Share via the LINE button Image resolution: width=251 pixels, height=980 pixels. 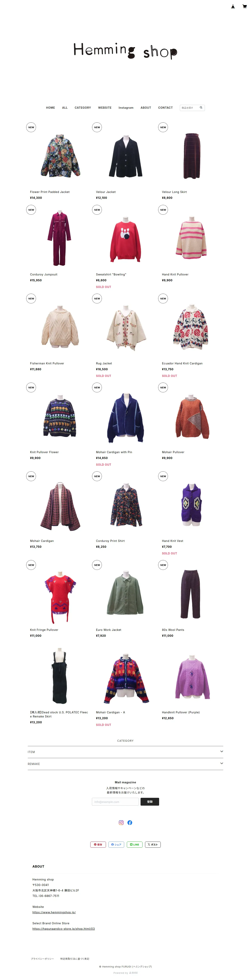(135, 845)
